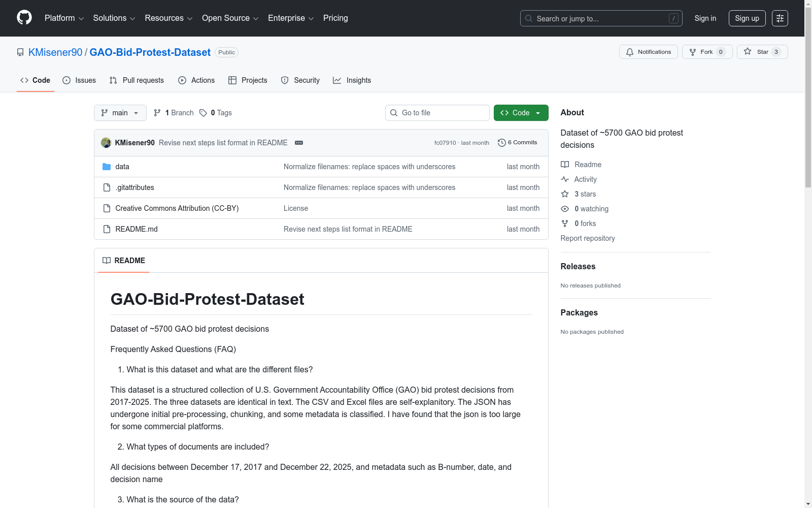Open the Creative Commons Attribution (CC-BY) file
This screenshot has width=812, height=508.
[177, 208]
